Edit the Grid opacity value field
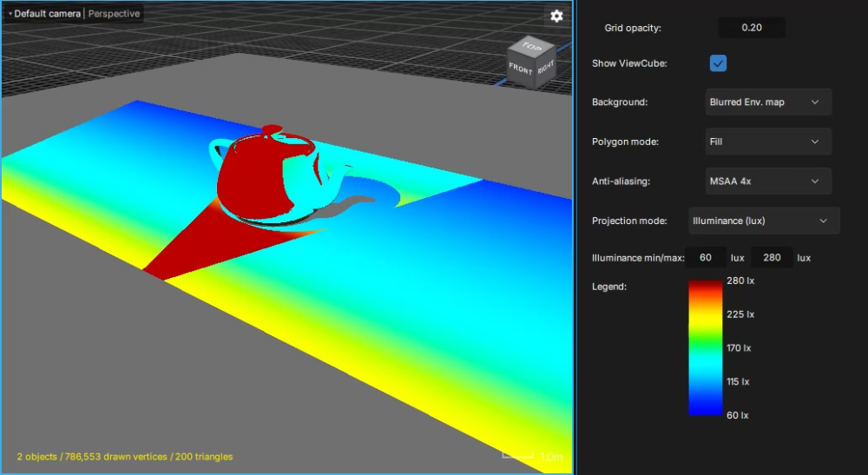The image size is (868, 475). pos(751,28)
